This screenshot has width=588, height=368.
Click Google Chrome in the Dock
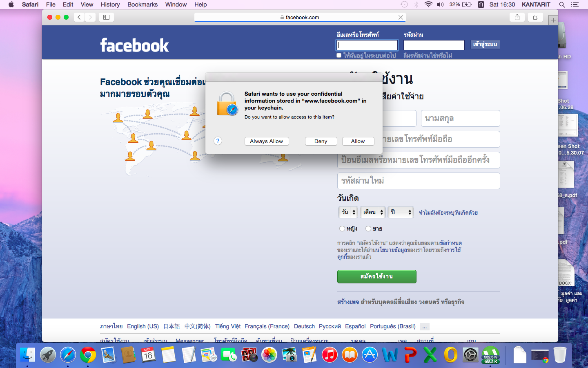click(88, 355)
